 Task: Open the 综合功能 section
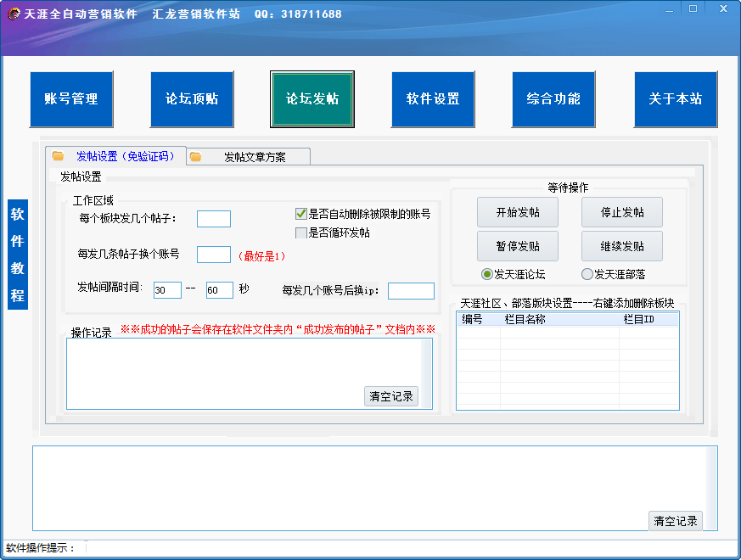click(553, 99)
